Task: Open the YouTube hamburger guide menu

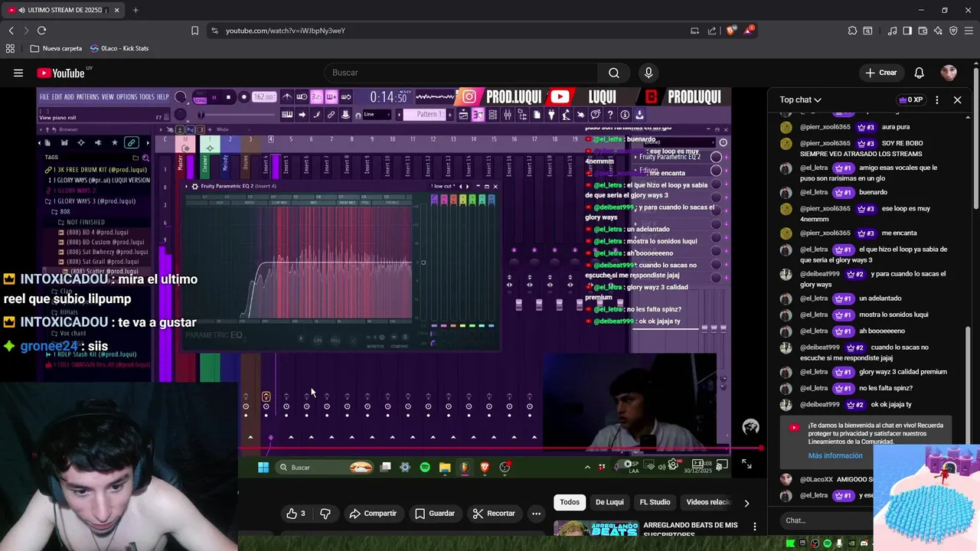Action: pyautogui.click(x=18, y=73)
